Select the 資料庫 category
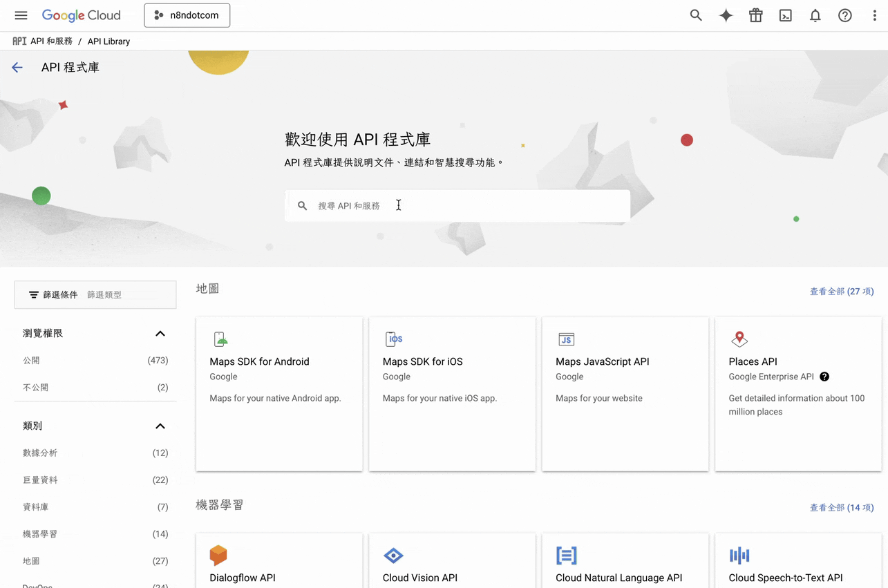This screenshot has height=588, width=888. coord(35,506)
